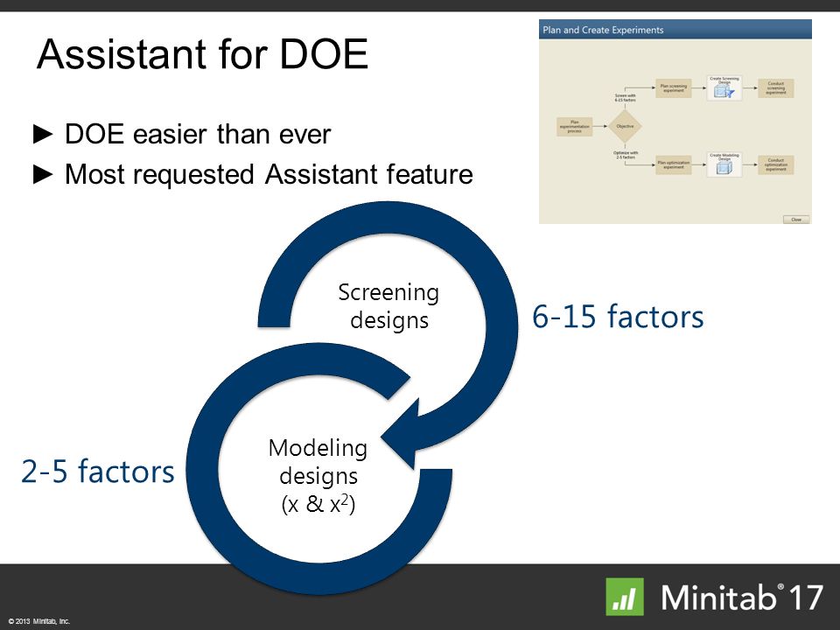This screenshot has width=840, height=630.
Task: Select the Plan optimization experiment box
Action: [x=674, y=165]
